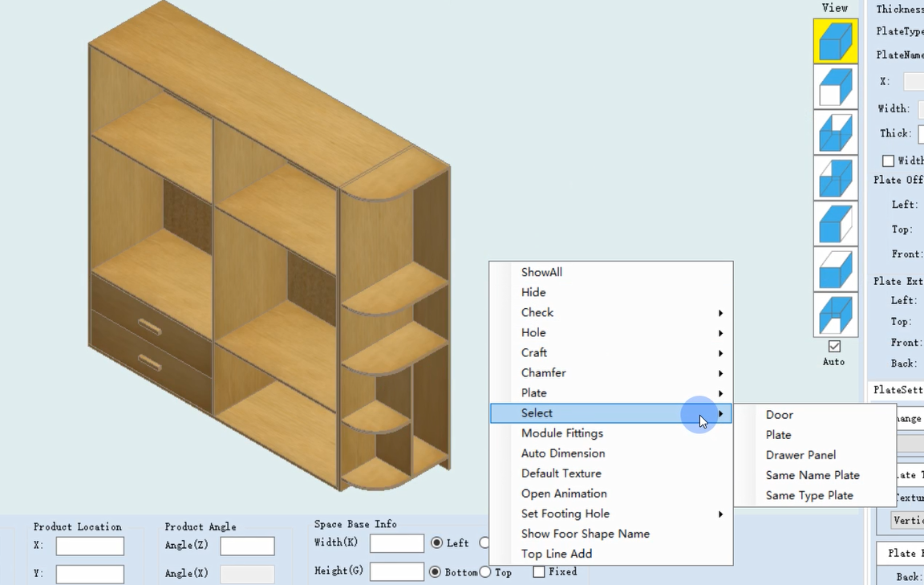This screenshot has height=585, width=924.
Task: Uncheck the Auto checkbox under View
Action: pyautogui.click(x=834, y=347)
